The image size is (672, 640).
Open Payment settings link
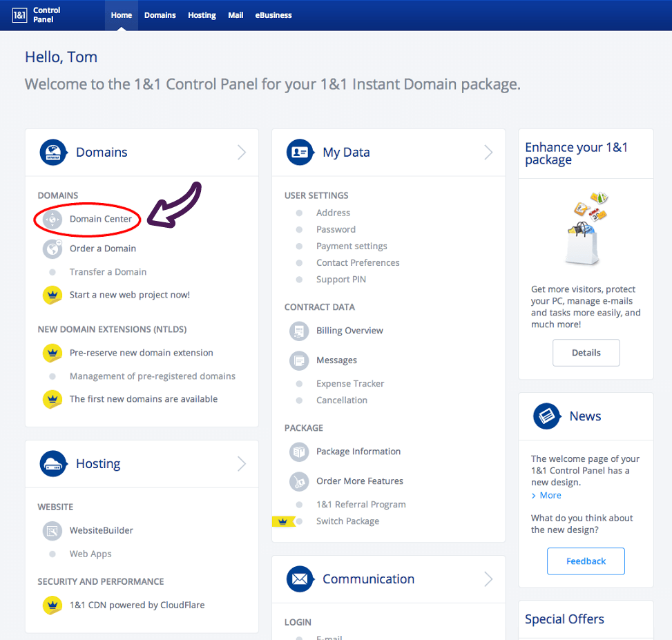pos(352,246)
